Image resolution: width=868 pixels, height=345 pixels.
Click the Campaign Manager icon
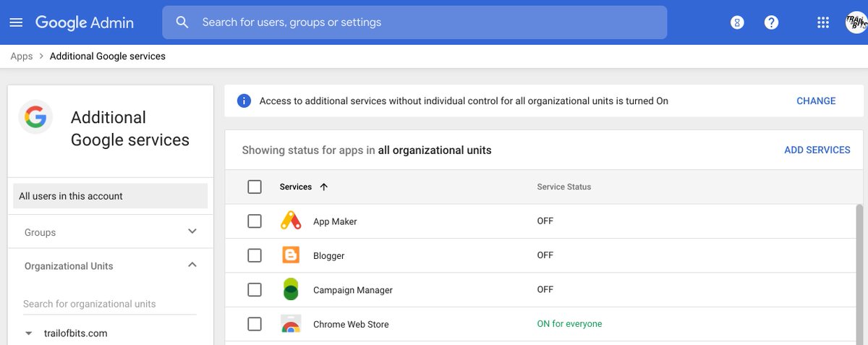pos(291,289)
